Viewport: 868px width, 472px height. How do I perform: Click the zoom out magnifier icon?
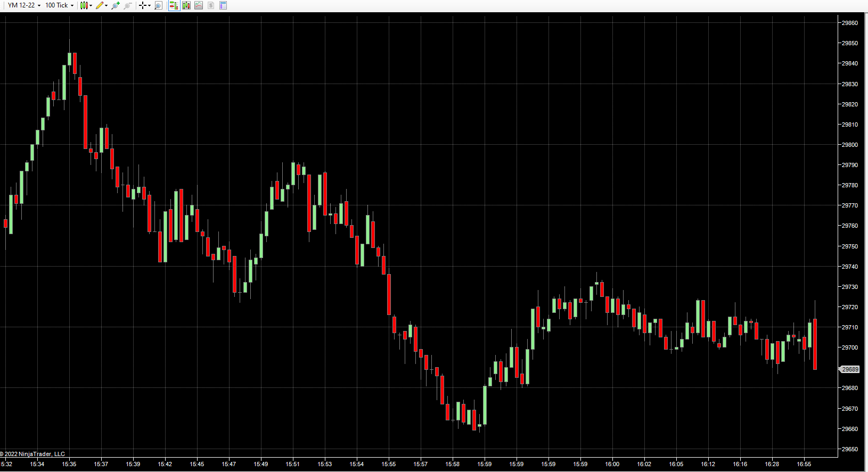coord(128,5)
